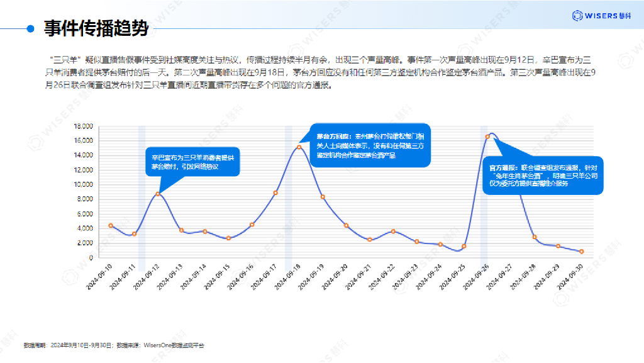Select the data point for 2024-09-29
The height and width of the screenshot is (363, 644).
click(558, 246)
